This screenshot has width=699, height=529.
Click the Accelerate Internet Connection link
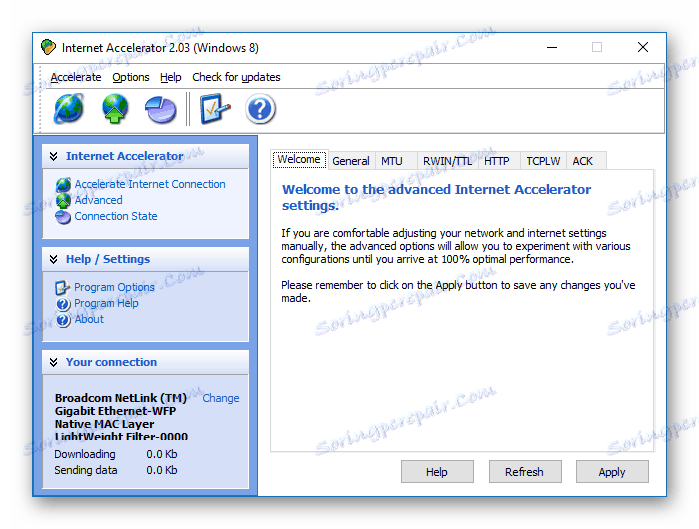point(150,184)
